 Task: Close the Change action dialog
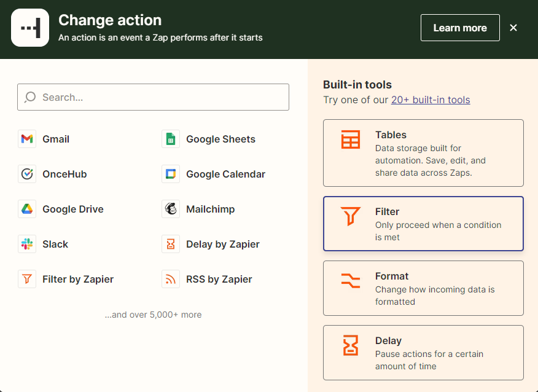click(x=513, y=28)
